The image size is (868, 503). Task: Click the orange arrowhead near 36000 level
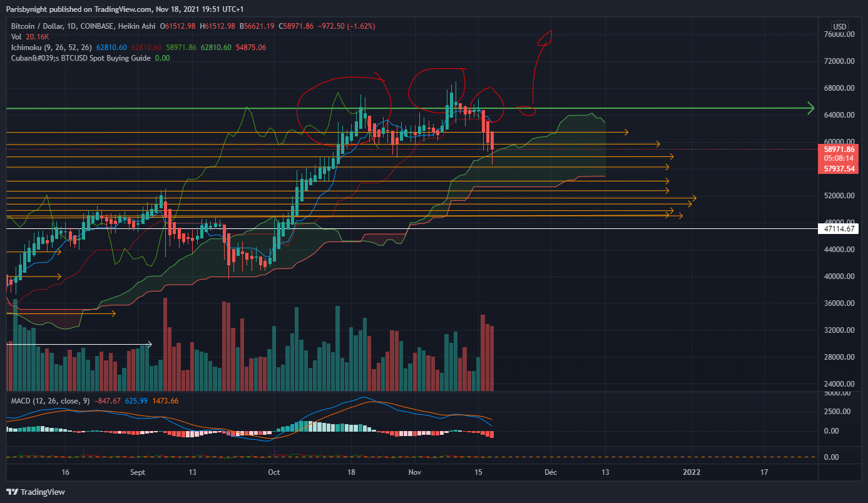(113, 313)
